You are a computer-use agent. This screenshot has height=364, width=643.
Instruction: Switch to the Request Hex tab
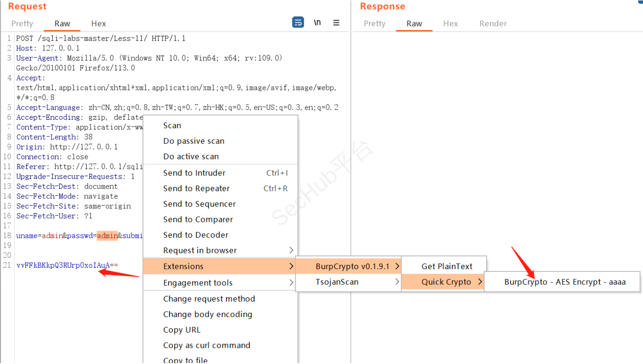tap(99, 24)
